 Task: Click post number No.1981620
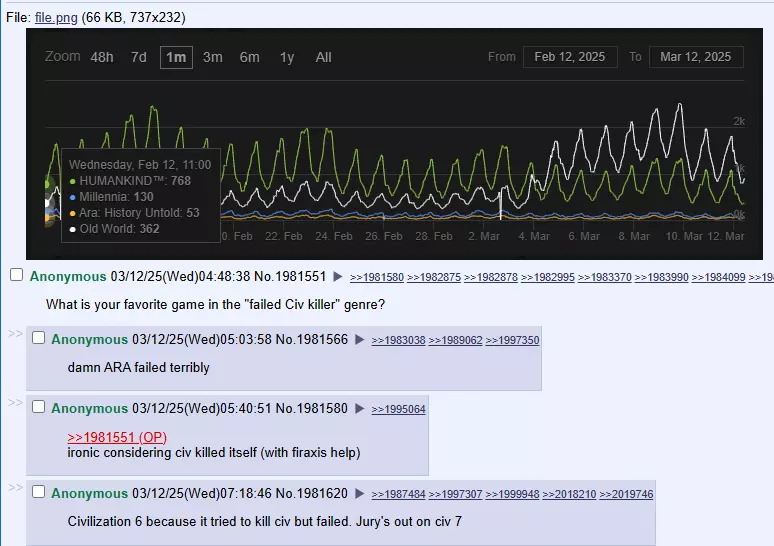point(311,494)
